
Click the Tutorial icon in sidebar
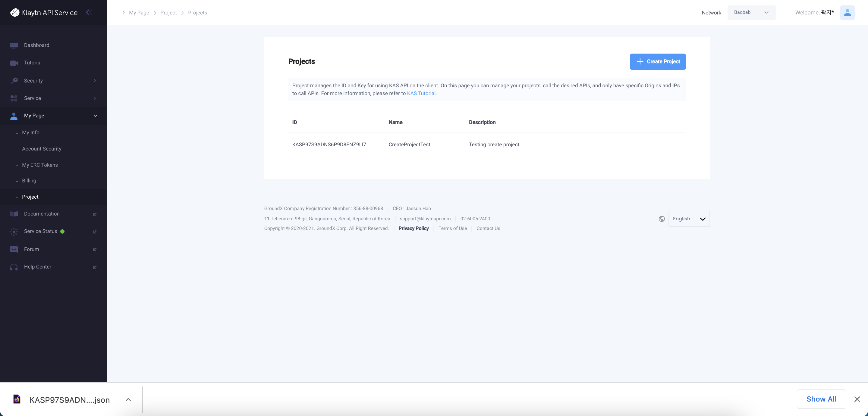pyautogui.click(x=14, y=63)
